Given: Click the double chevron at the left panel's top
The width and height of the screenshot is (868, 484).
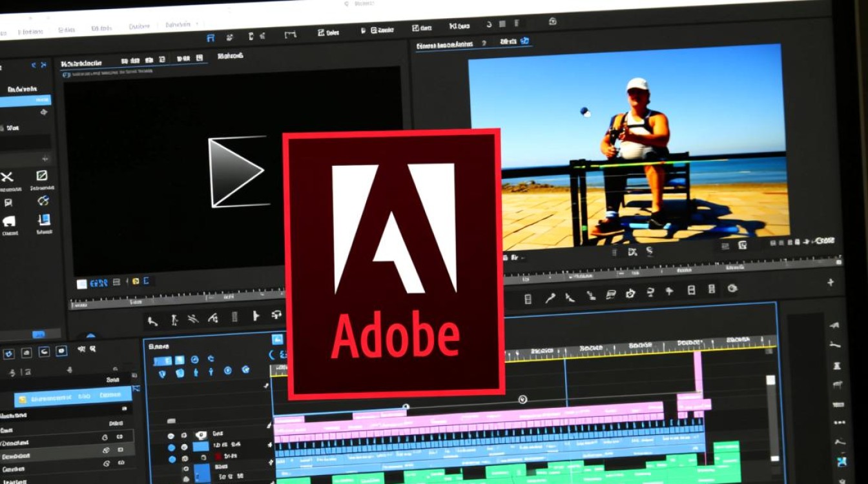Looking at the screenshot, I should 34,65.
